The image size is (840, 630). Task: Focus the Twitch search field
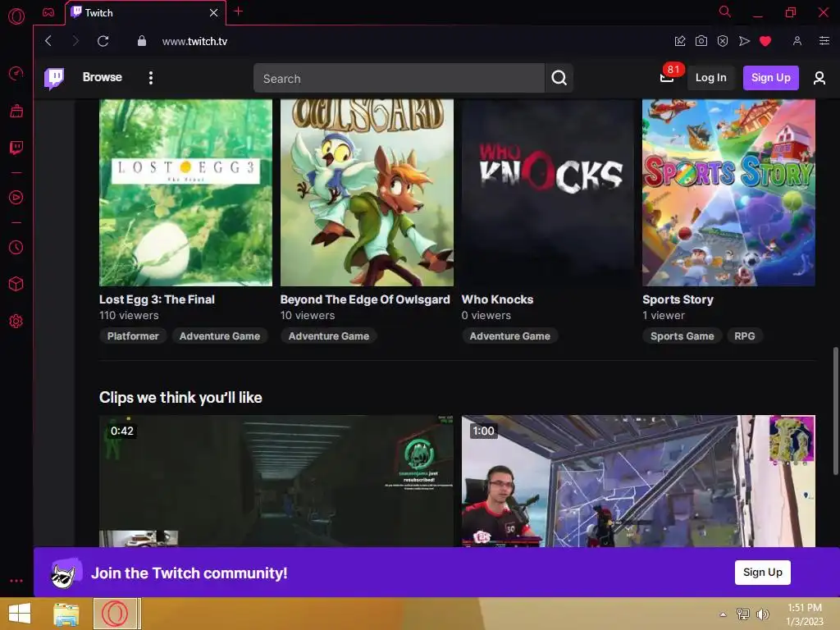(399, 78)
